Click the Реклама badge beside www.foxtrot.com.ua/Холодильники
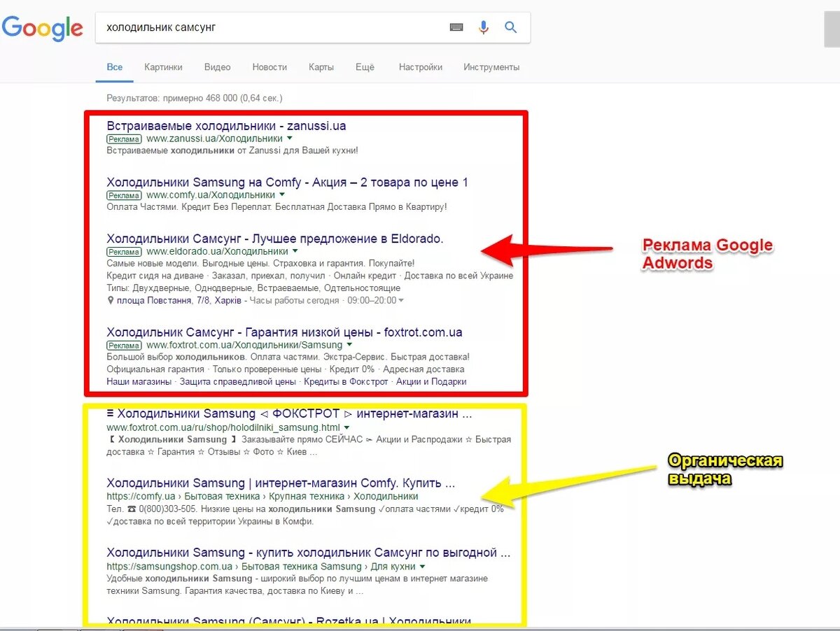840x631 pixels. click(x=124, y=346)
